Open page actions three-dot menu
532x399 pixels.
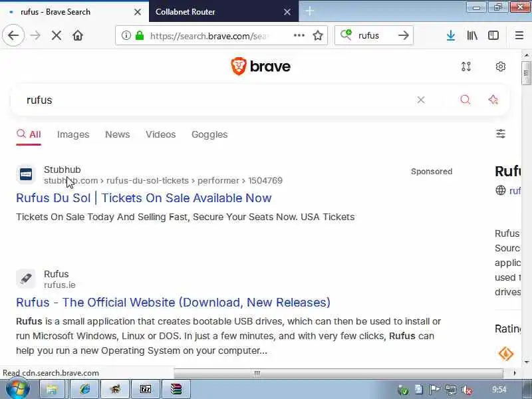click(299, 35)
